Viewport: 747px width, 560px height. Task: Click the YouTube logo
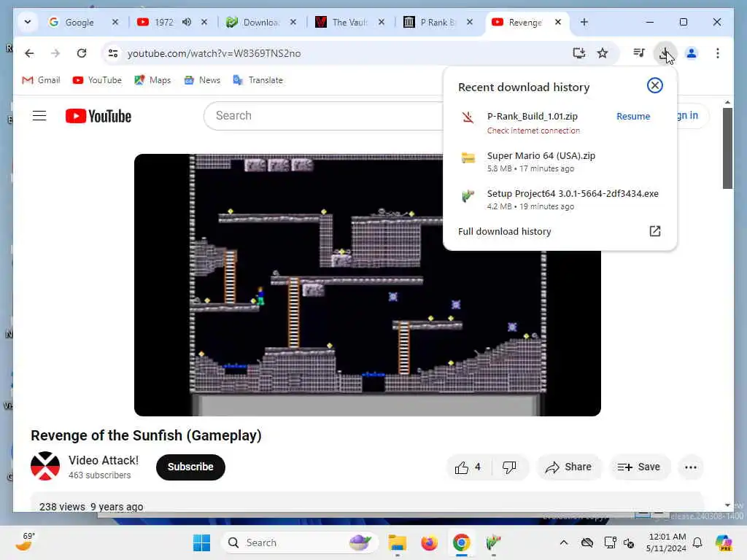pyautogui.click(x=98, y=116)
